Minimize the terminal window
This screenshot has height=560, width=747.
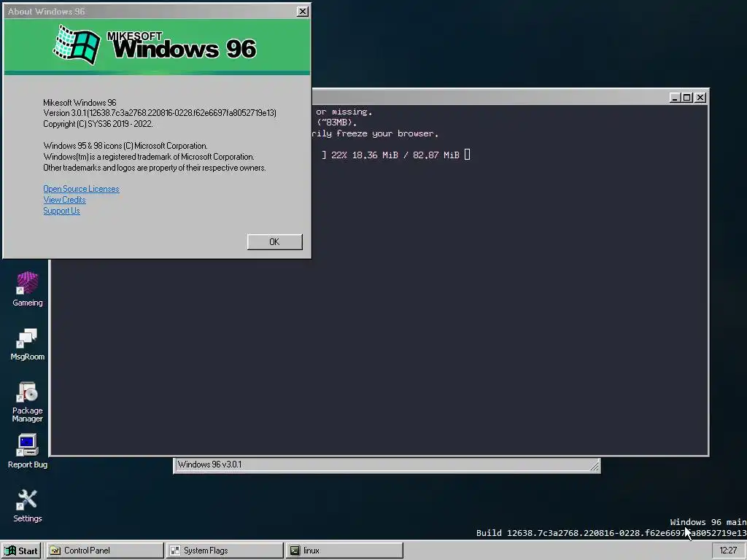click(675, 98)
